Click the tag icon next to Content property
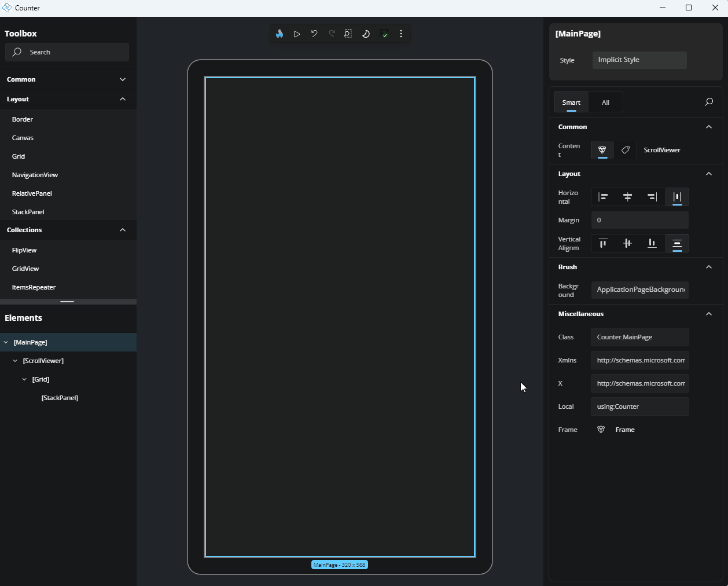This screenshot has height=586, width=728. pyautogui.click(x=625, y=150)
